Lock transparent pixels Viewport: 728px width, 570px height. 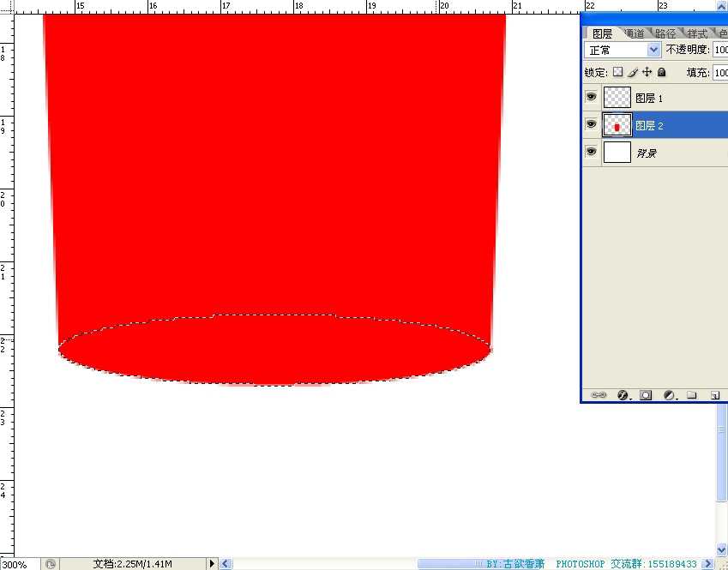tap(617, 73)
